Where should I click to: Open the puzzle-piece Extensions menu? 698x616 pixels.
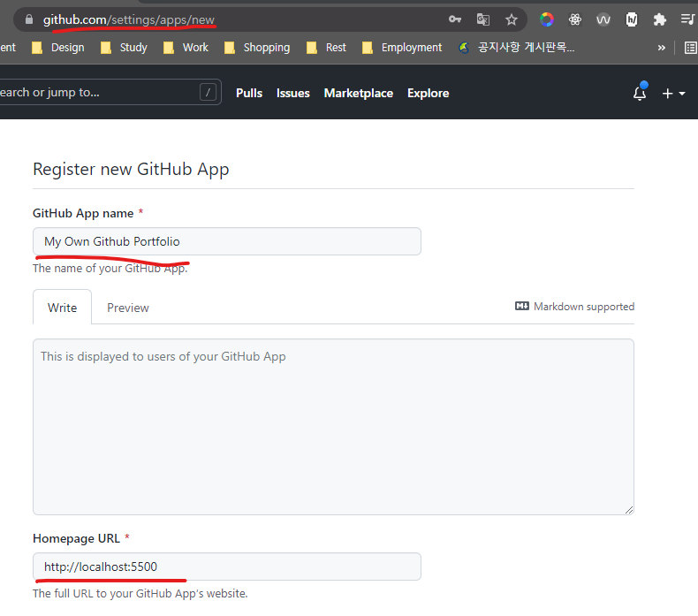tap(659, 19)
